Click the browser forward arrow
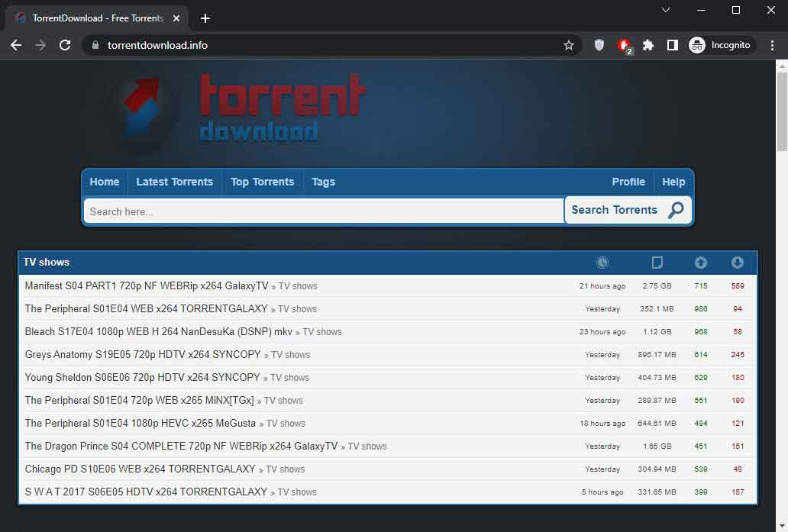The width and height of the screenshot is (788, 532). (40, 45)
